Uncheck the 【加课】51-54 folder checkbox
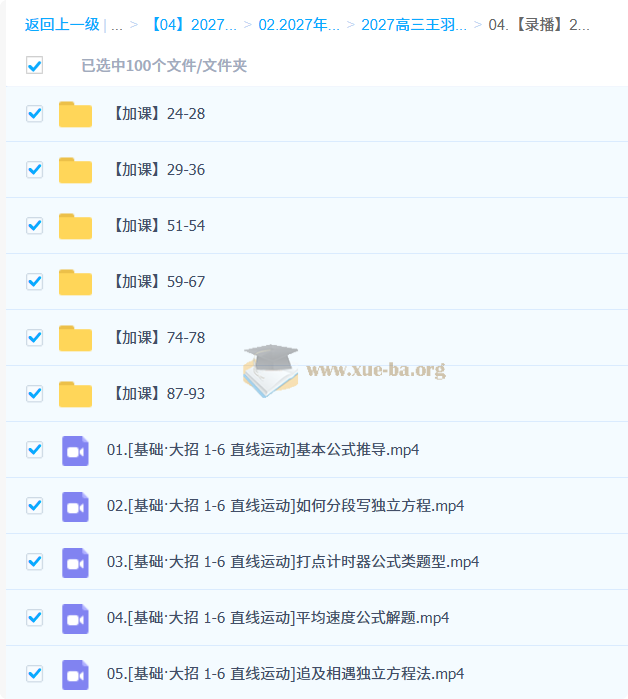The width and height of the screenshot is (628, 699). pyautogui.click(x=34, y=226)
